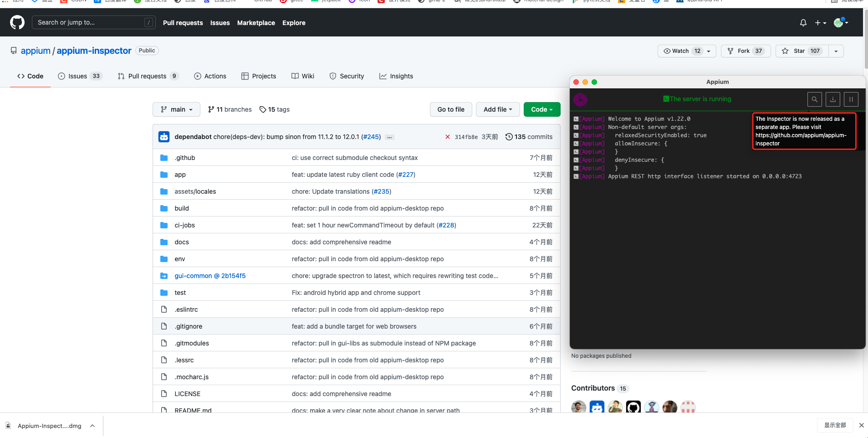Viewport: 868px width, 438px height.
Task: Expand the commit message ellipsis
Action: click(389, 137)
